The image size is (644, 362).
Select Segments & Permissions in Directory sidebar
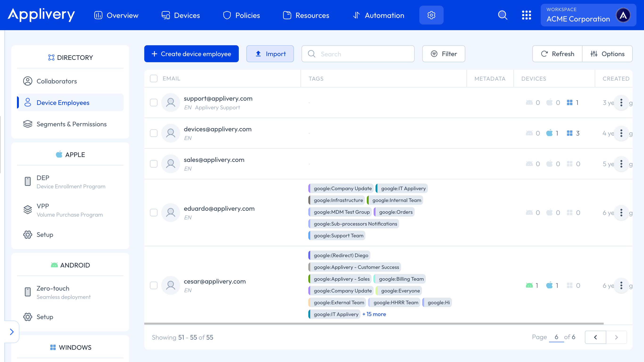click(x=71, y=124)
